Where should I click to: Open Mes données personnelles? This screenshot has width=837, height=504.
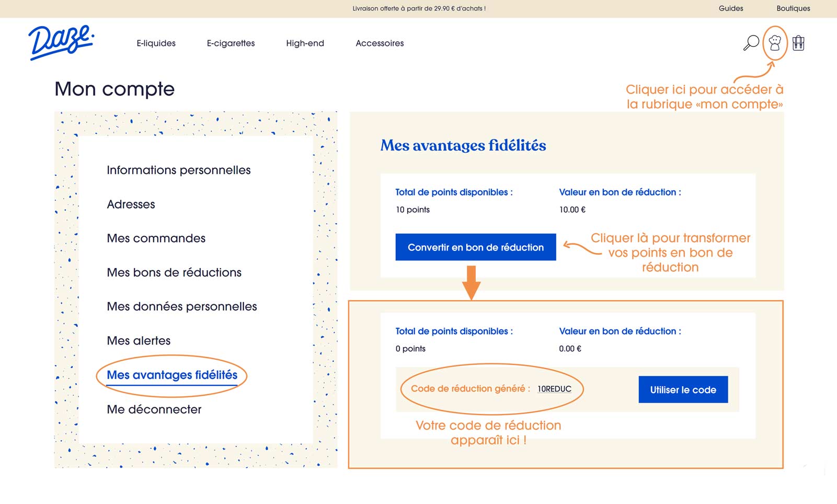[182, 306]
